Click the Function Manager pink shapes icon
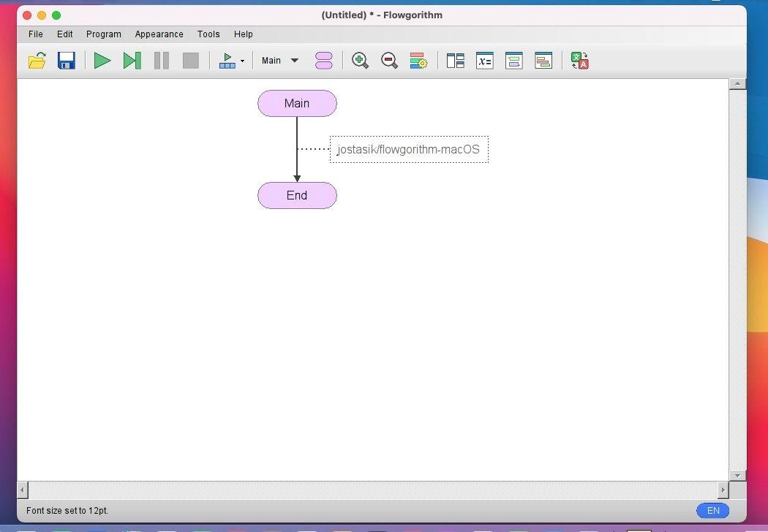The width and height of the screenshot is (768, 532). pos(324,61)
